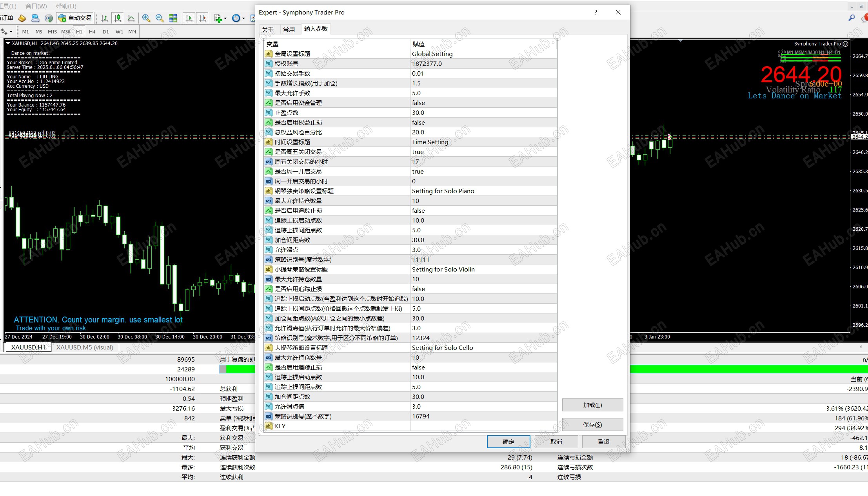Expand the line studies dropdown arrow
868x496 pixels.
point(11,32)
